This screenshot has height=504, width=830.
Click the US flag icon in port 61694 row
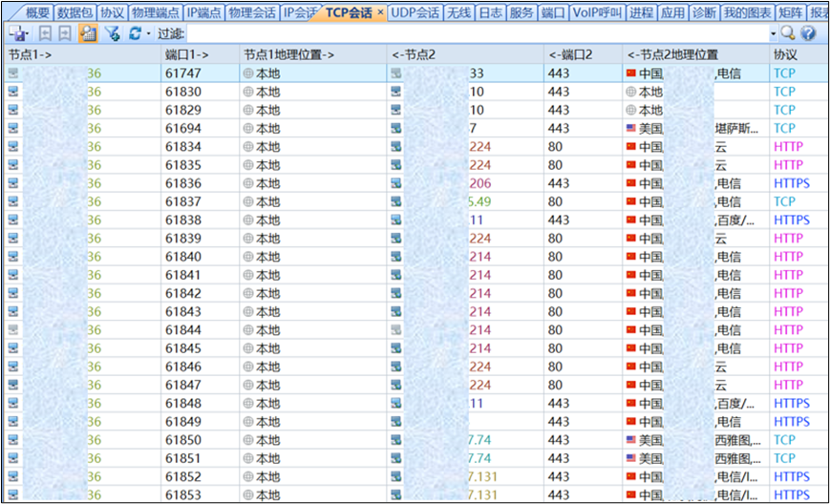pyautogui.click(x=631, y=128)
